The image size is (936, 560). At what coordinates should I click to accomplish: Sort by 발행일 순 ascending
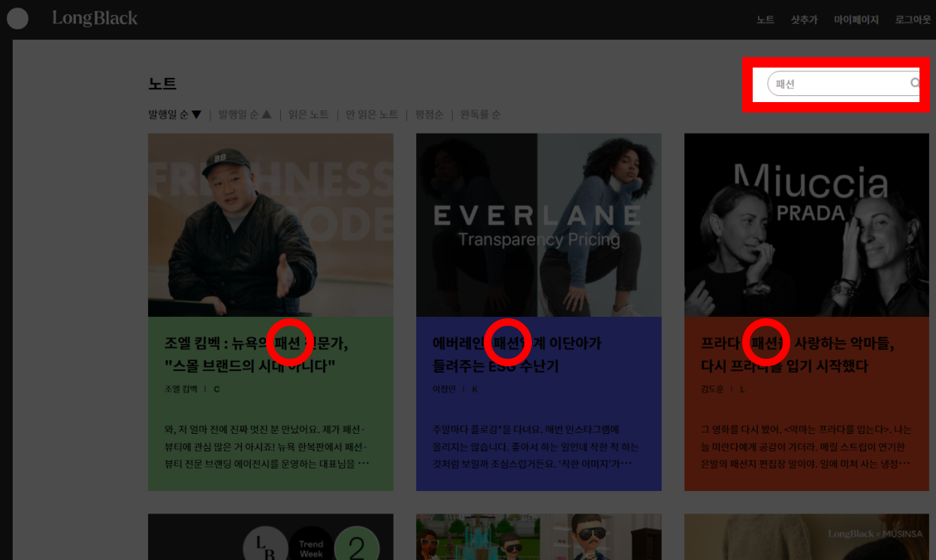(x=244, y=115)
